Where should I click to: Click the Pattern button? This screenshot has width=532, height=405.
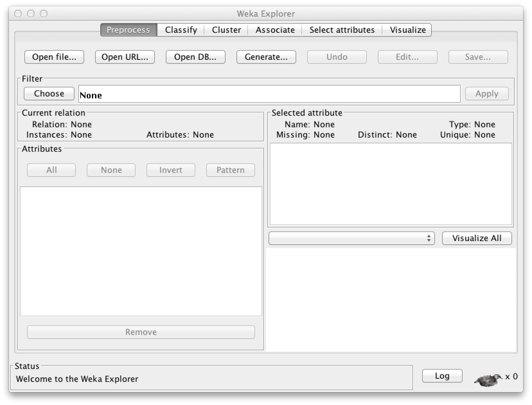click(231, 170)
